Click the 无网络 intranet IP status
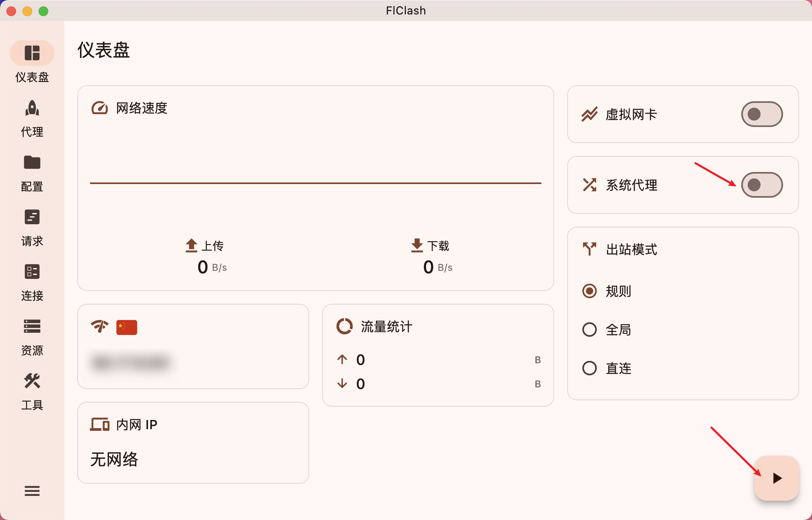The height and width of the screenshot is (520, 812). [114, 459]
